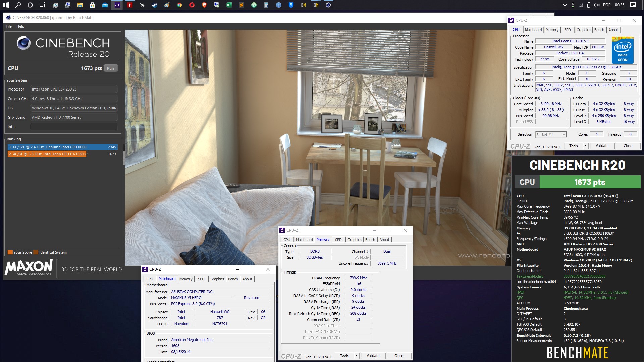
Task: Open the Windows Start menu
Action: pos(6,5)
